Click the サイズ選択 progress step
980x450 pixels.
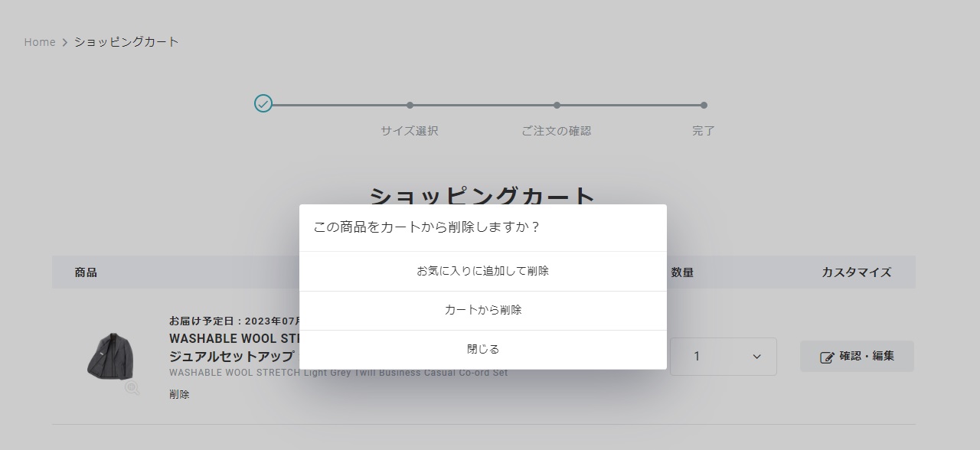pos(410,131)
